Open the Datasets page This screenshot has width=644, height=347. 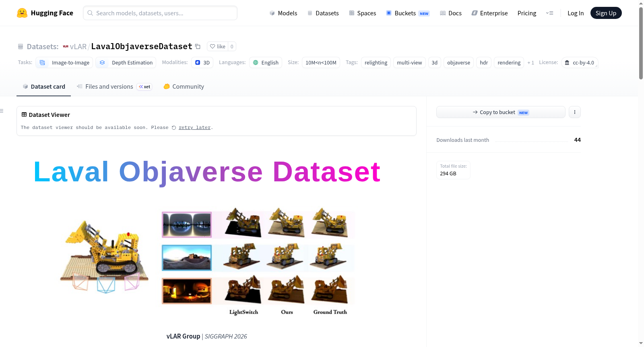tap(323, 13)
